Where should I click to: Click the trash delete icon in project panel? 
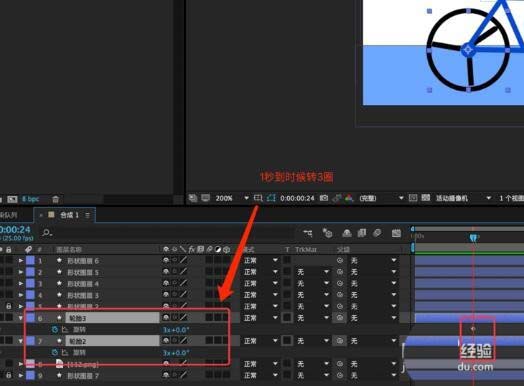[55, 200]
